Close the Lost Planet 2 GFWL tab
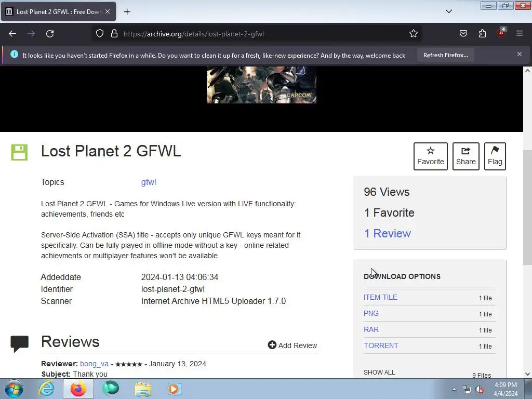 click(x=108, y=11)
